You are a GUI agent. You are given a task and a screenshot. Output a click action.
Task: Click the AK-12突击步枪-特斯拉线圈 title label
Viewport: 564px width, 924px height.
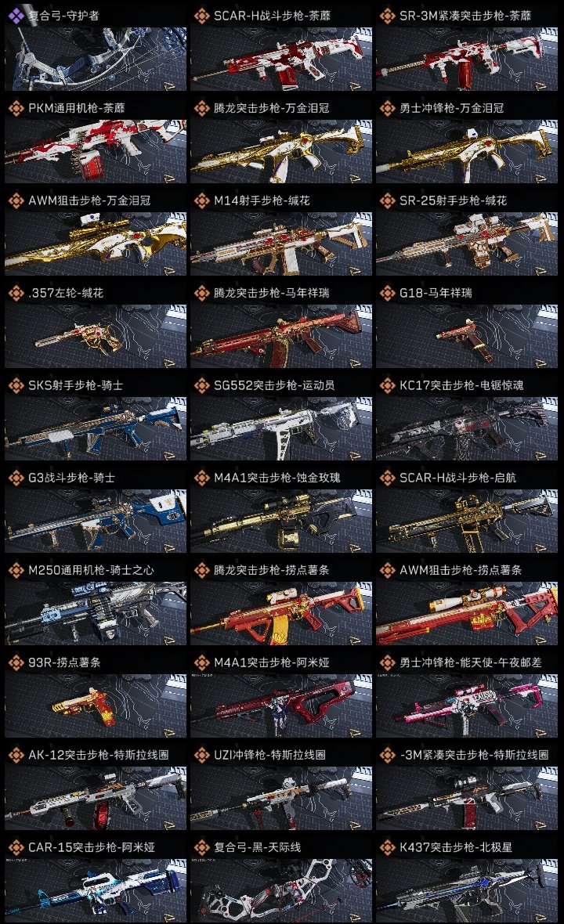pos(99,755)
